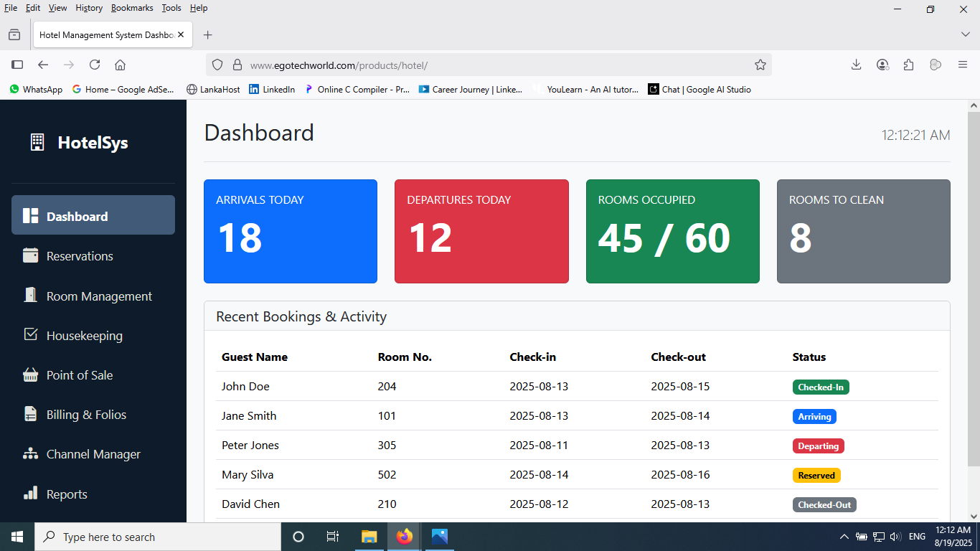Open the Firefox application menu
980x551 pixels.
coord(963,65)
